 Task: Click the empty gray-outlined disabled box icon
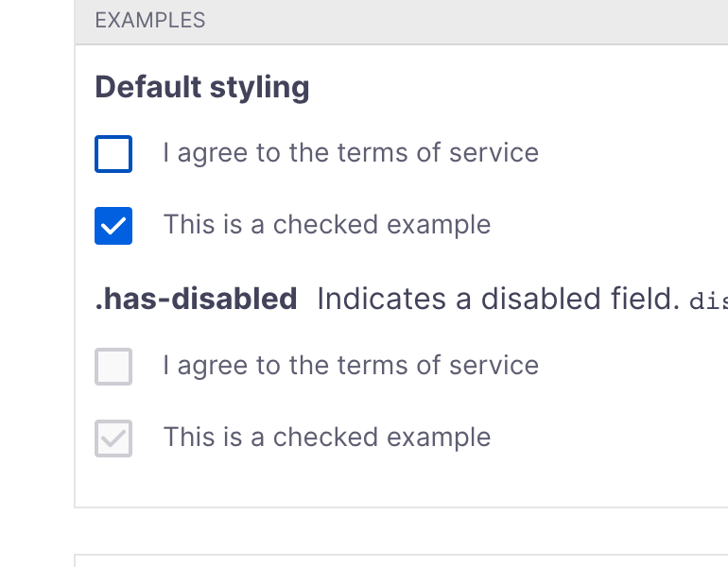point(113,367)
